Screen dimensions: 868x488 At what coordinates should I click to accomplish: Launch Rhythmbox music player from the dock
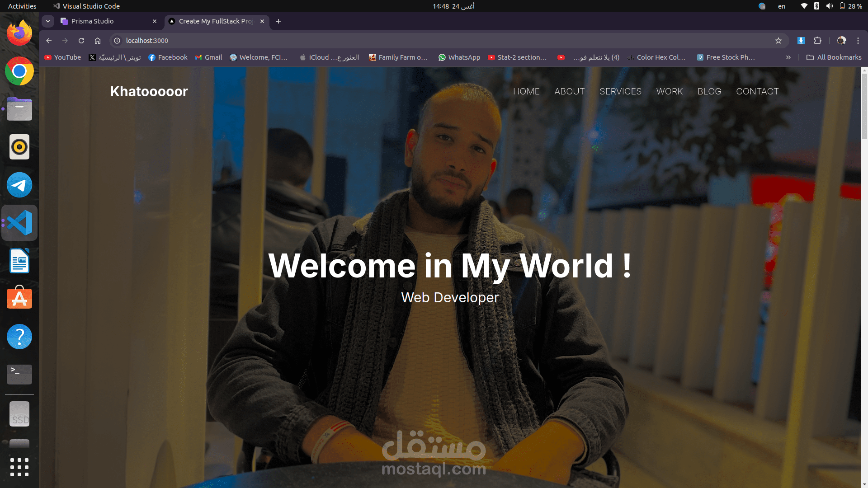[x=19, y=147]
